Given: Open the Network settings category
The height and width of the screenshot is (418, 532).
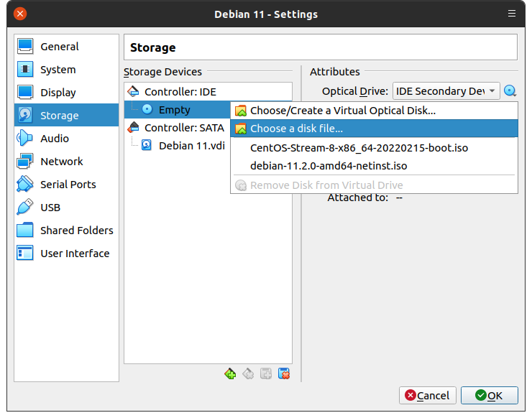Looking at the screenshot, I should pyautogui.click(x=61, y=162).
